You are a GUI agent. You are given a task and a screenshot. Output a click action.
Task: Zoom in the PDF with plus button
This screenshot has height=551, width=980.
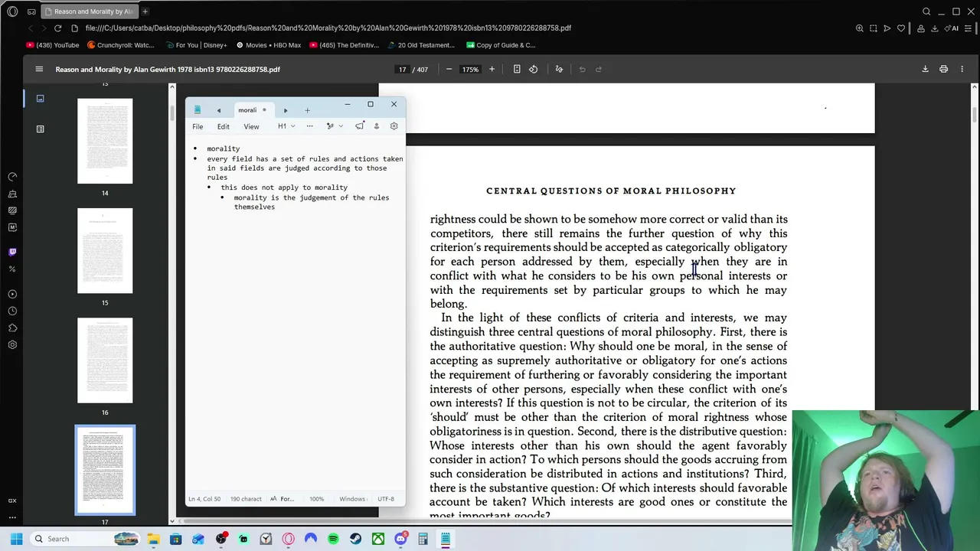(x=492, y=69)
